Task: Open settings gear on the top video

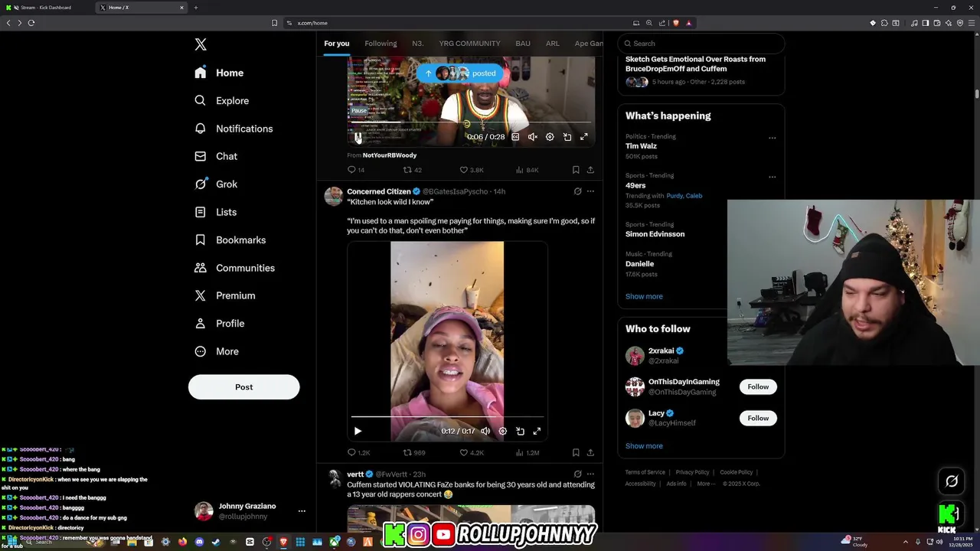Action: tap(550, 137)
